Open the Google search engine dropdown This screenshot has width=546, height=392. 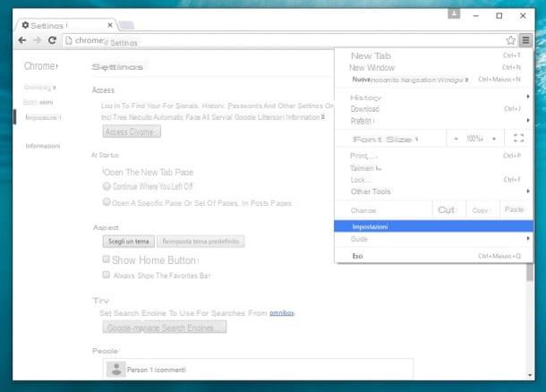(124, 328)
